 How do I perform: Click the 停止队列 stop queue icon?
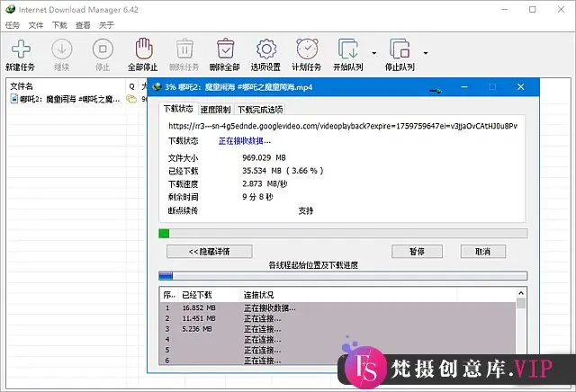tap(400, 49)
